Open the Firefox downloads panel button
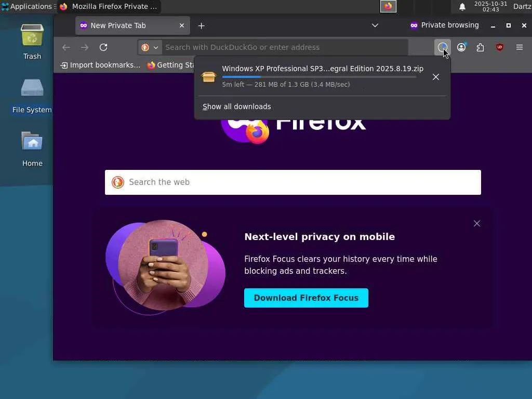 click(443, 47)
